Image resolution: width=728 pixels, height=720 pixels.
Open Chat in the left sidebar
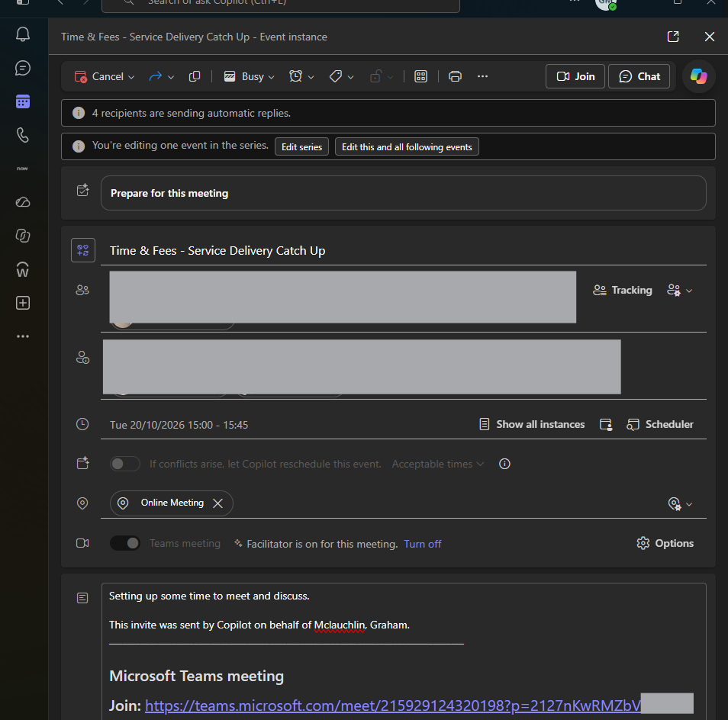pyautogui.click(x=23, y=68)
